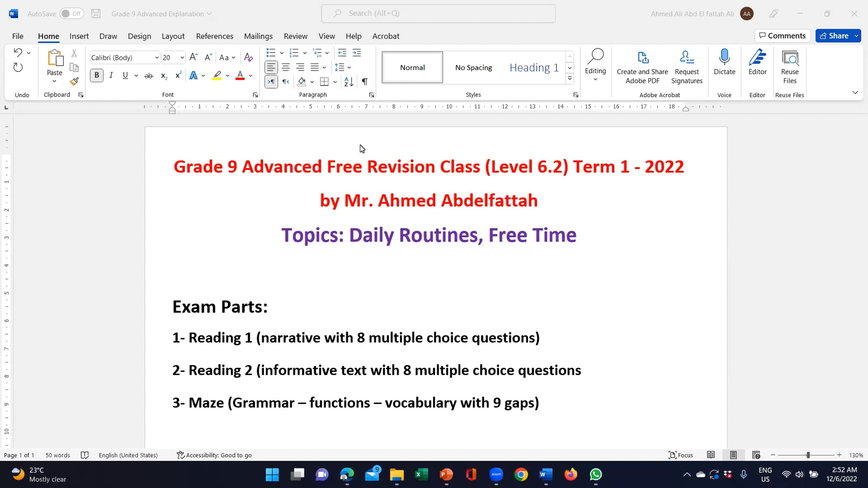
Task: Click the Superscript icon
Action: (178, 75)
